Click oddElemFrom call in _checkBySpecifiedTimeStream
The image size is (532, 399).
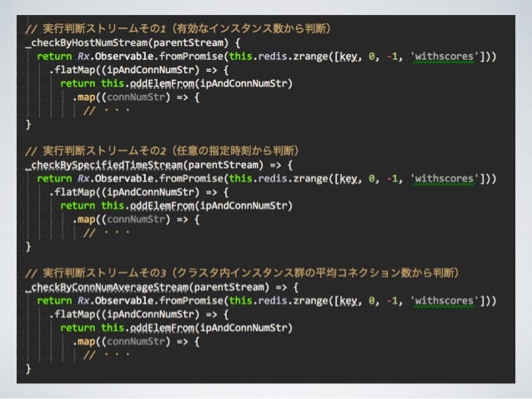[162, 206]
